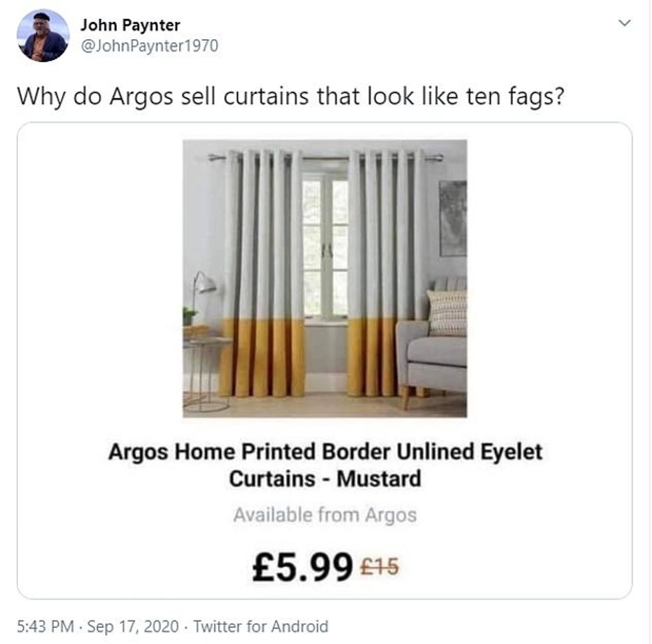Click the Sep 17, 2020 date
Image resolution: width=652 pixels, height=644 pixels.
(132, 626)
